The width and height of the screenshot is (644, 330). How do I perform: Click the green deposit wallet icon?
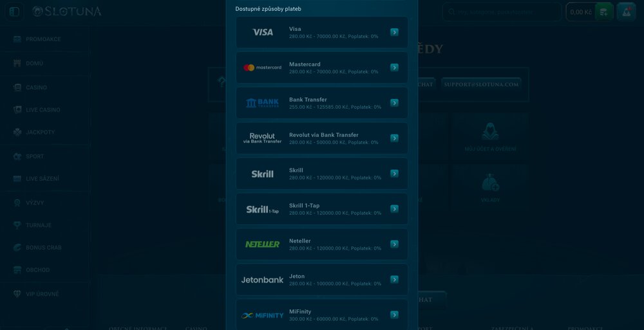[603, 12]
